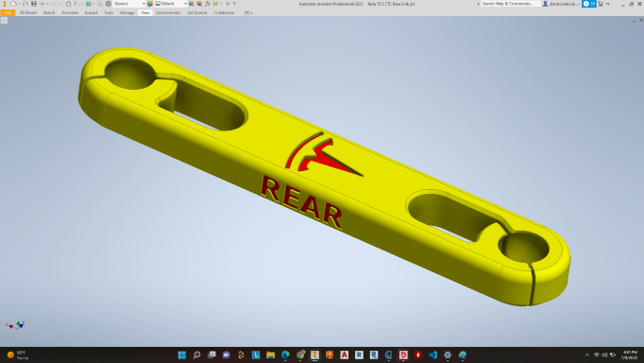Open the Clear appearance overrides icon
Image resolution: width=644 pixels, height=363 pixels.
199,4
